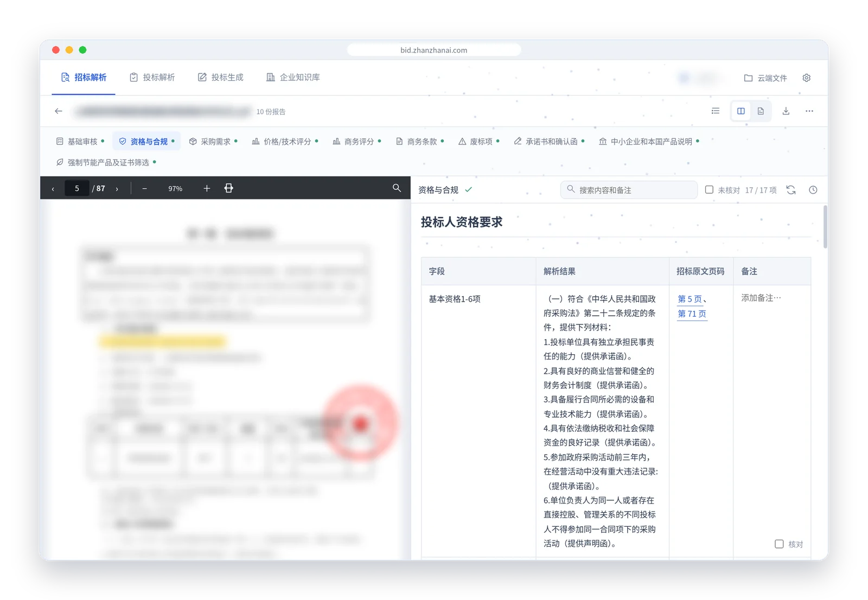
Task: Go to next PDF page
Action: 117,189
